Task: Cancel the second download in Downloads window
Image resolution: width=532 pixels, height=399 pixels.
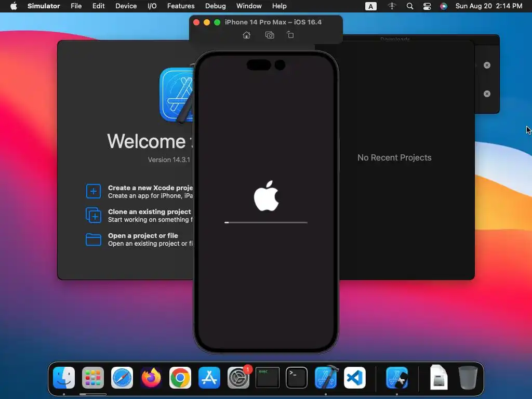Action: (487, 94)
